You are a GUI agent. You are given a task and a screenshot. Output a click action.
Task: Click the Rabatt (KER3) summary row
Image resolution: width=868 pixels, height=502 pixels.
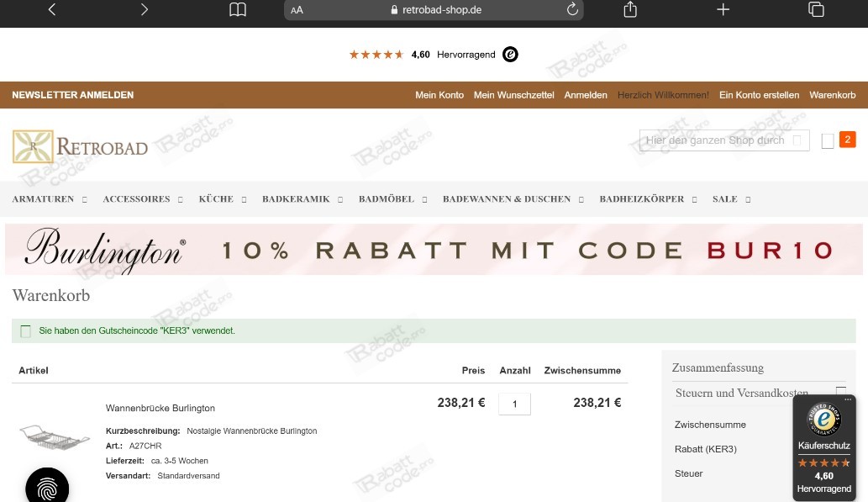(x=706, y=449)
